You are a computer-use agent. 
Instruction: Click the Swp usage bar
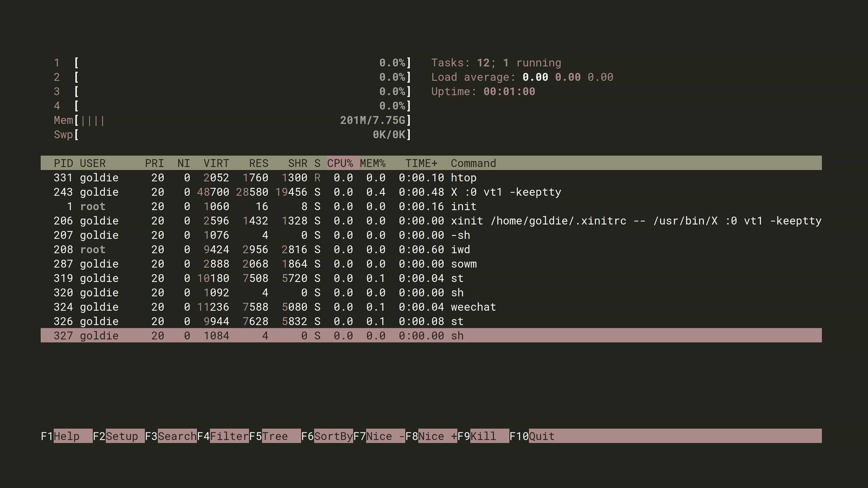pyautogui.click(x=232, y=135)
